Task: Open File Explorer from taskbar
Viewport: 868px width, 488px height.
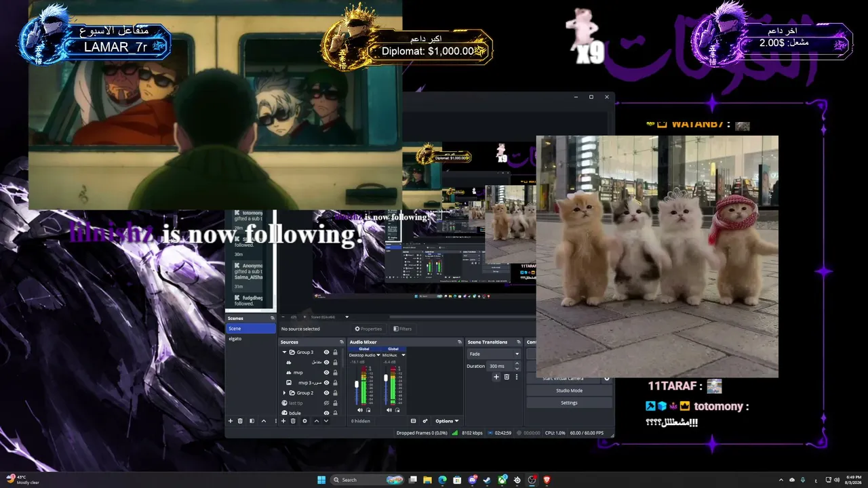Action: [428, 480]
